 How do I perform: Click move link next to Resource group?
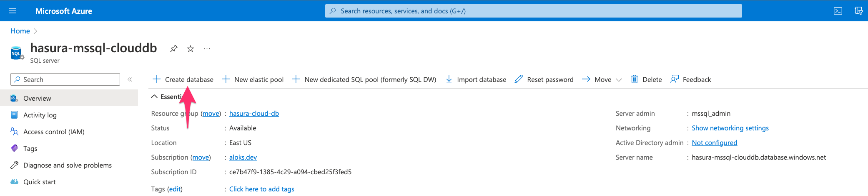[211, 113]
